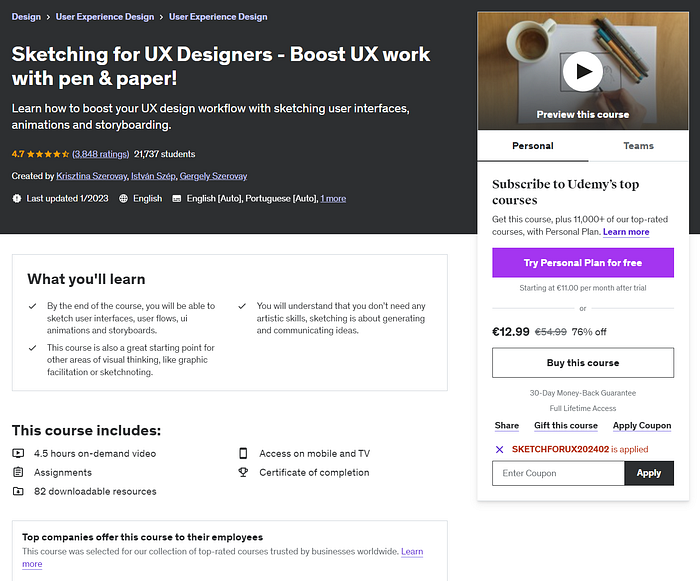Click the 4.7 rating number
The image size is (700, 581).
tap(18, 154)
